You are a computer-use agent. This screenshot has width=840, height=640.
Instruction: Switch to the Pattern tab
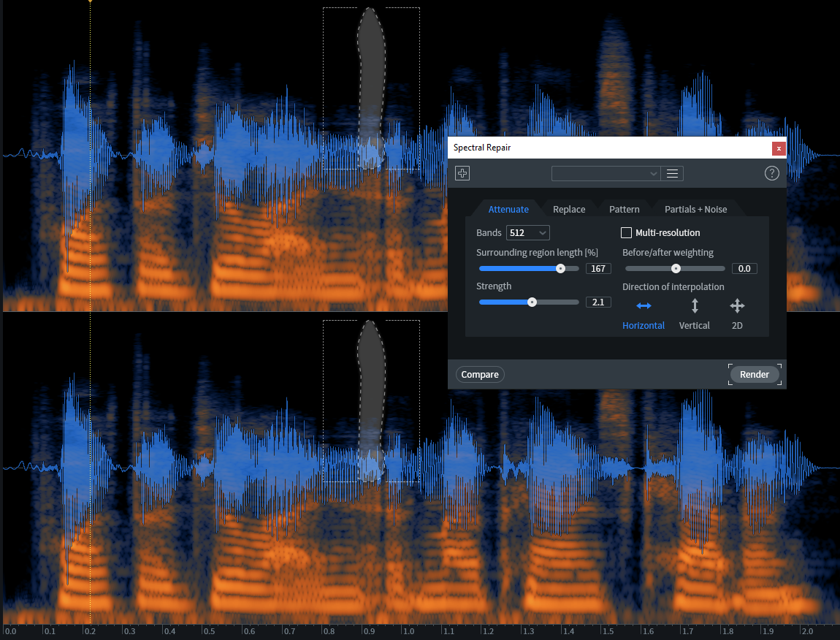[624, 209]
